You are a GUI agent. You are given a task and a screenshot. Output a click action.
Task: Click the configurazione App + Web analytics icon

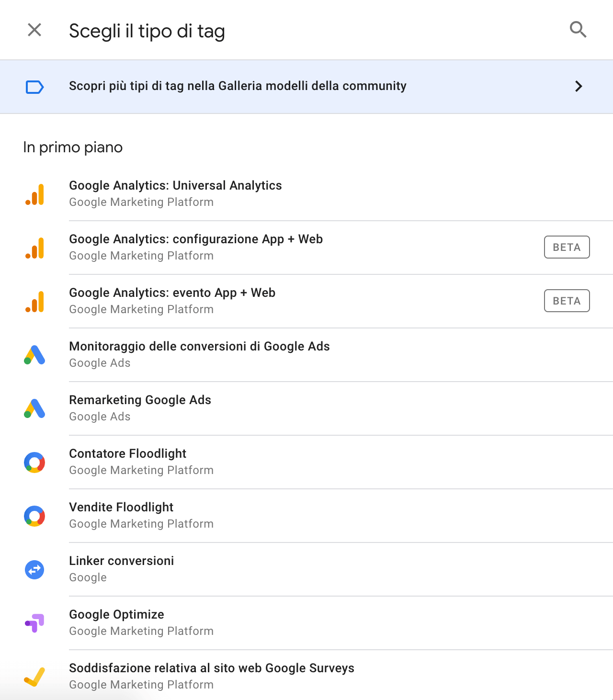34,248
